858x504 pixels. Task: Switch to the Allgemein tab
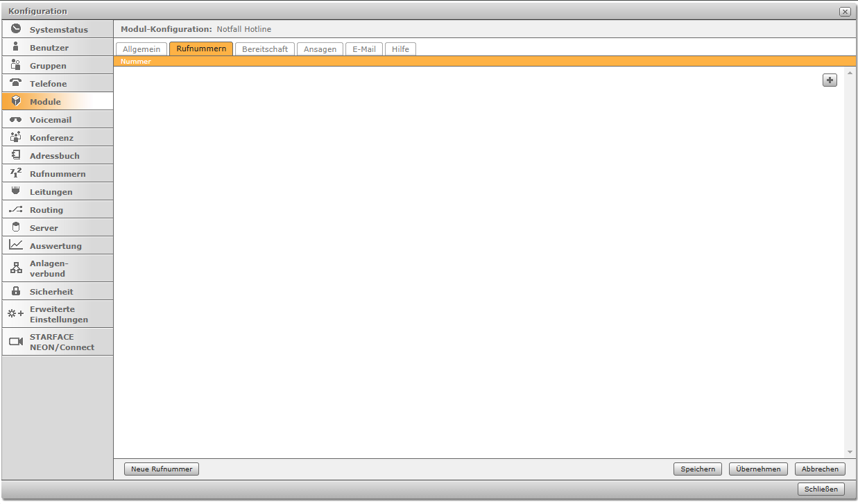pos(141,49)
